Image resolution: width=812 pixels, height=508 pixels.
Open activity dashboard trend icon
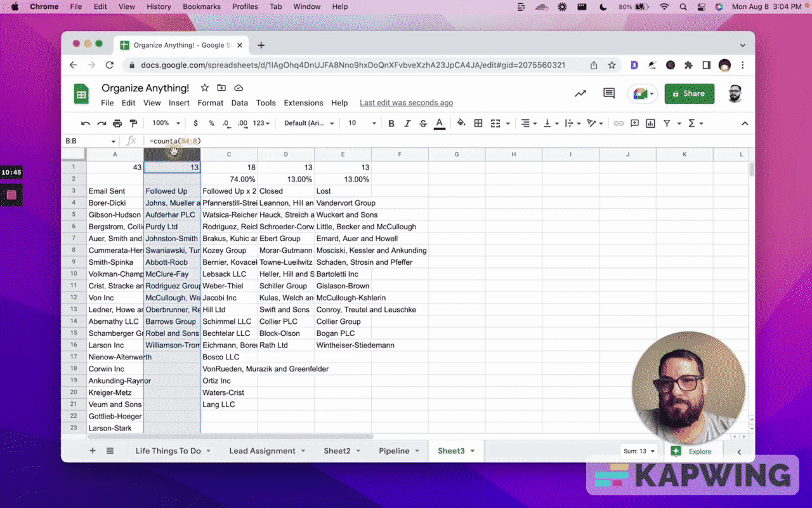point(580,94)
